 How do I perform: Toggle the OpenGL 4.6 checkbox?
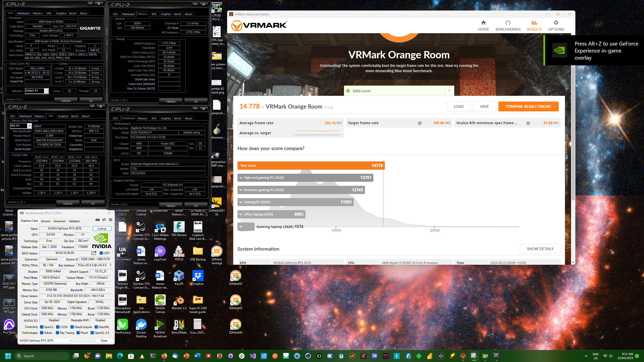(x=92, y=333)
